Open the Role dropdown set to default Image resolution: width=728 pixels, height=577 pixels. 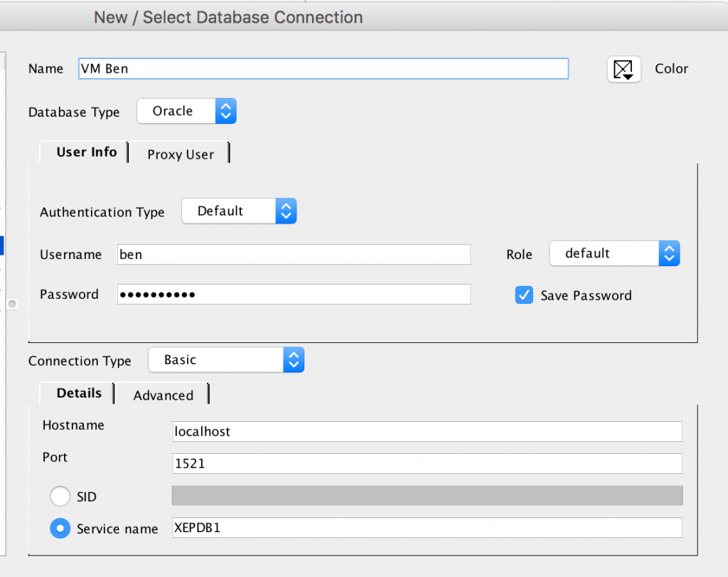(614, 253)
